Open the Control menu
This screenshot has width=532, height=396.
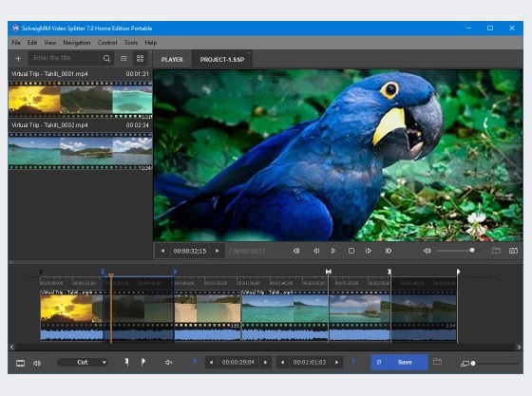click(107, 43)
